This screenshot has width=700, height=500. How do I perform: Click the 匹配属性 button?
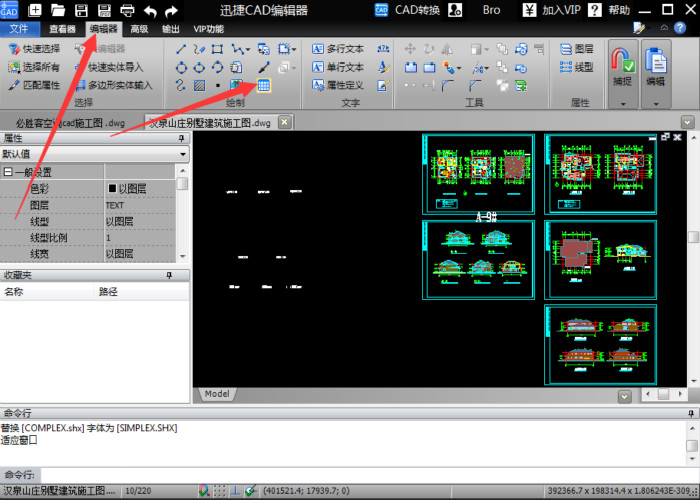(x=34, y=85)
